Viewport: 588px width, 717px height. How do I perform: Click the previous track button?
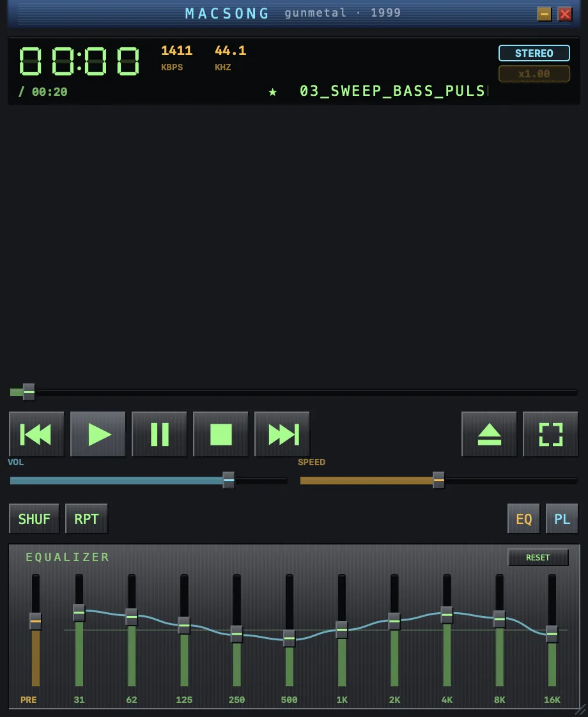point(36,434)
